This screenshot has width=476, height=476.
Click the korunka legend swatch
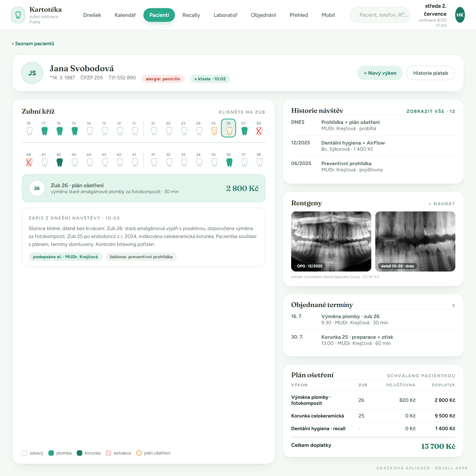[x=79, y=453]
